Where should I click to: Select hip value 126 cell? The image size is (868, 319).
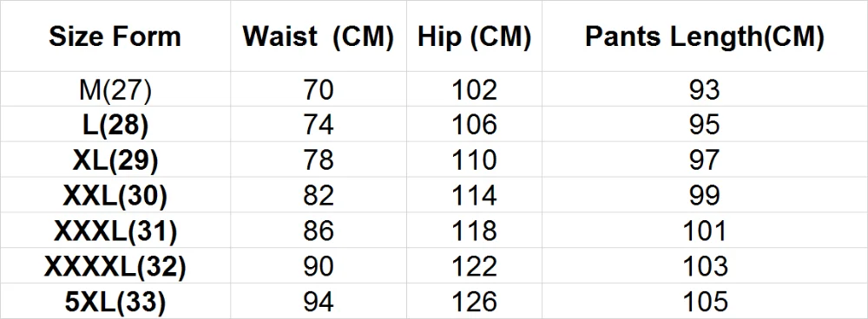[475, 302]
